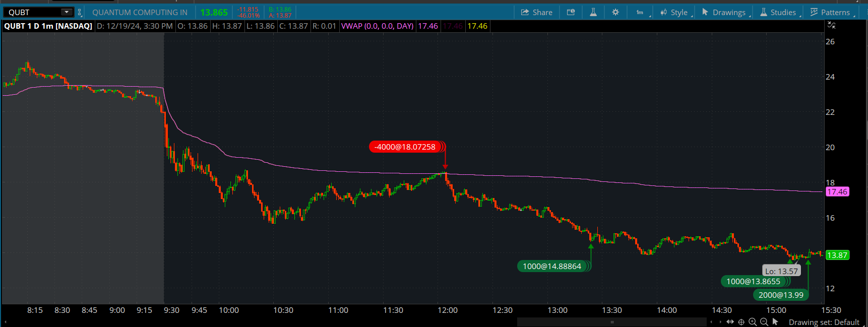Click the small left arrow at bottom-left corner
This screenshot has height=327, width=868.
coord(6,321)
